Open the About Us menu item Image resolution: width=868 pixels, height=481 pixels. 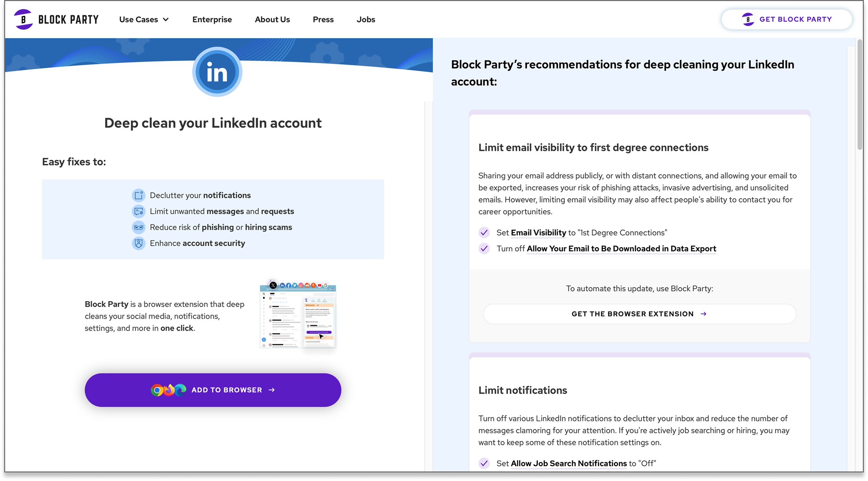(x=272, y=19)
